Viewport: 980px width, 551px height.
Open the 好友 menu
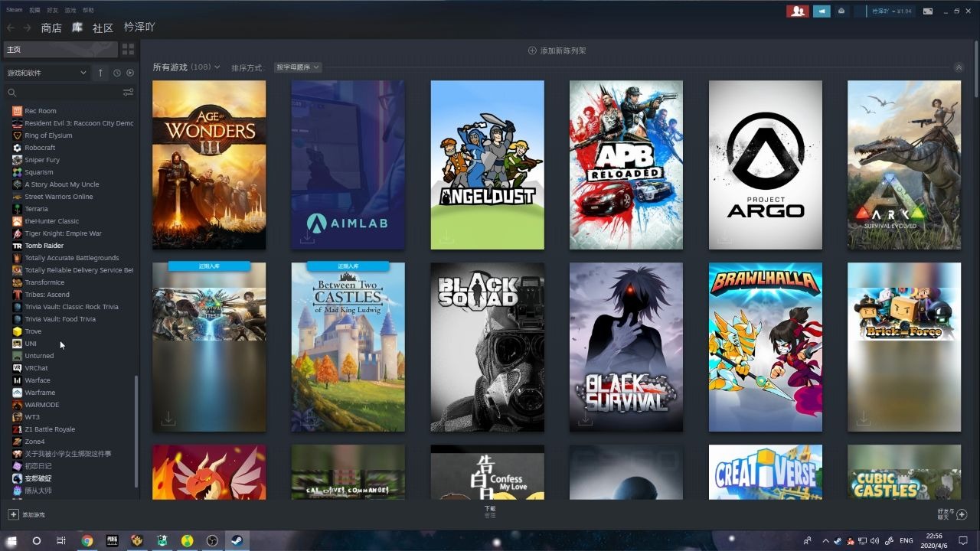click(x=52, y=10)
